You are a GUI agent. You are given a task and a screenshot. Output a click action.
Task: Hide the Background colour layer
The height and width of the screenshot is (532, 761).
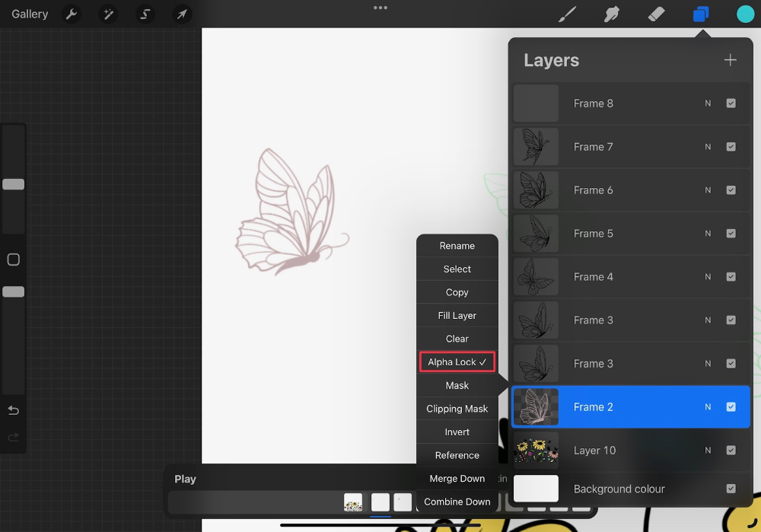(731, 489)
